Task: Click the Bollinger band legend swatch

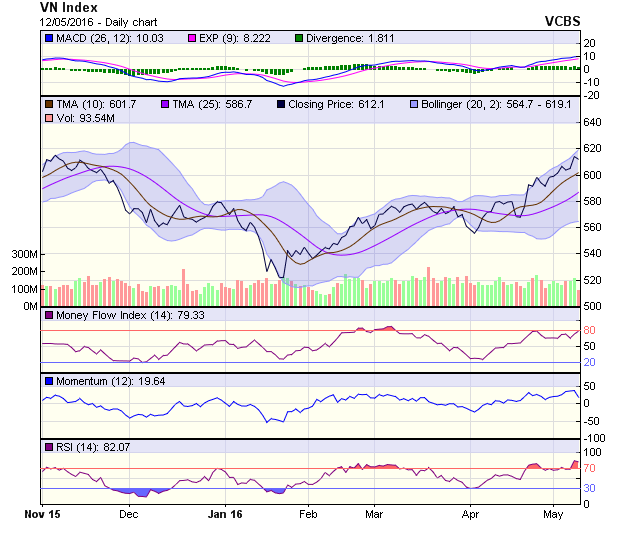Action: point(415,104)
